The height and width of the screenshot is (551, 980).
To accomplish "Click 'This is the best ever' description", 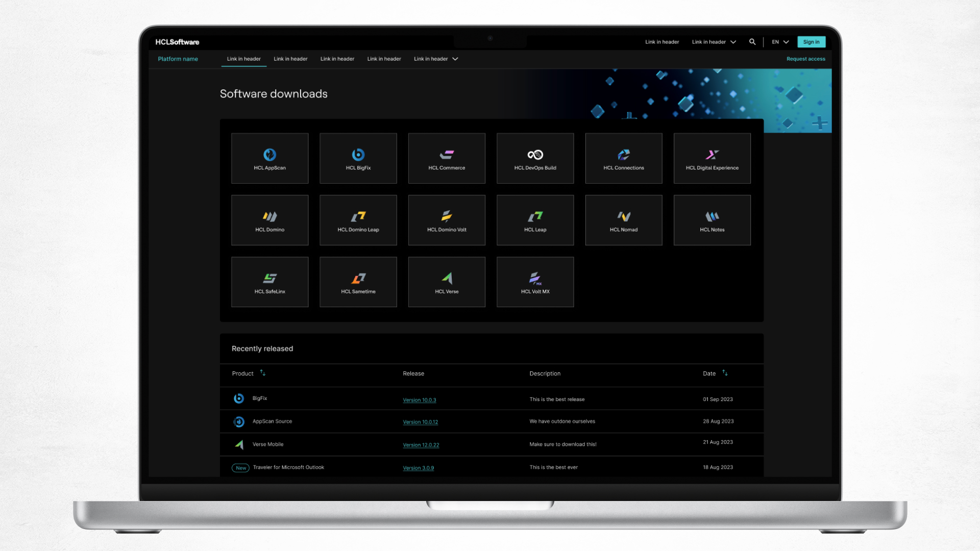I will point(554,467).
